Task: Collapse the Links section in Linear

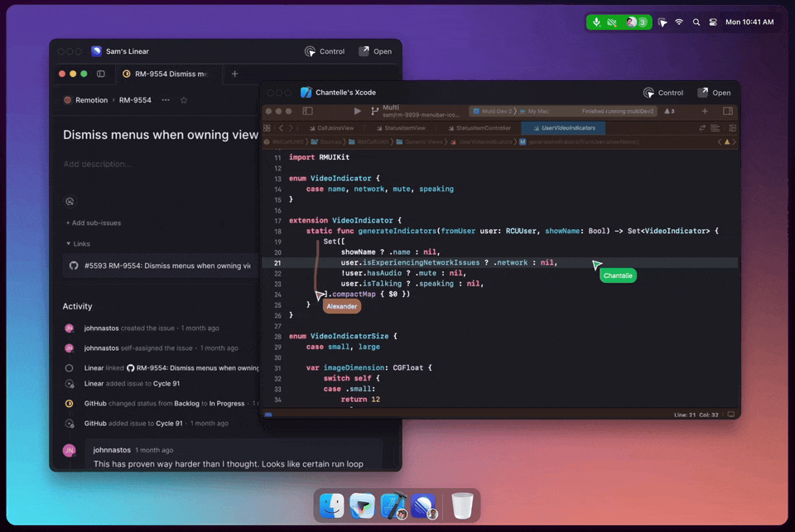Action: [x=78, y=244]
